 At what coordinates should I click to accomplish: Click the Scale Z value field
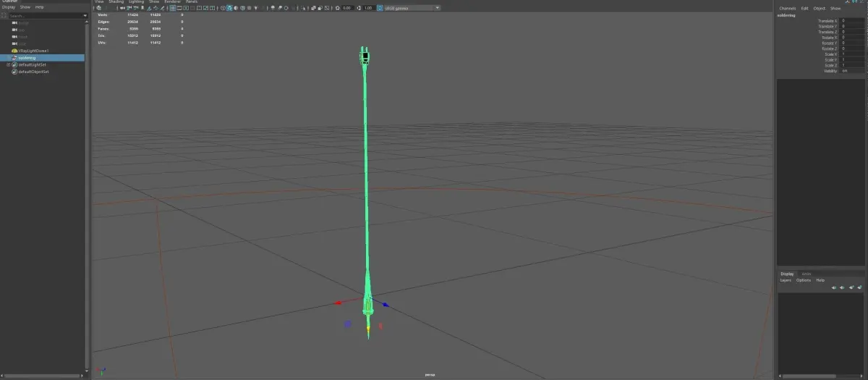pos(851,65)
